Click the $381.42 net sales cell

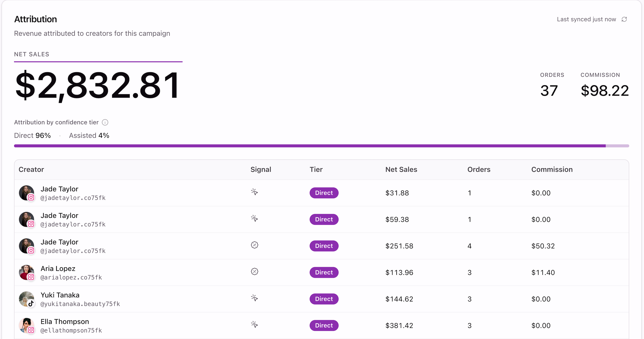[x=399, y=325]
